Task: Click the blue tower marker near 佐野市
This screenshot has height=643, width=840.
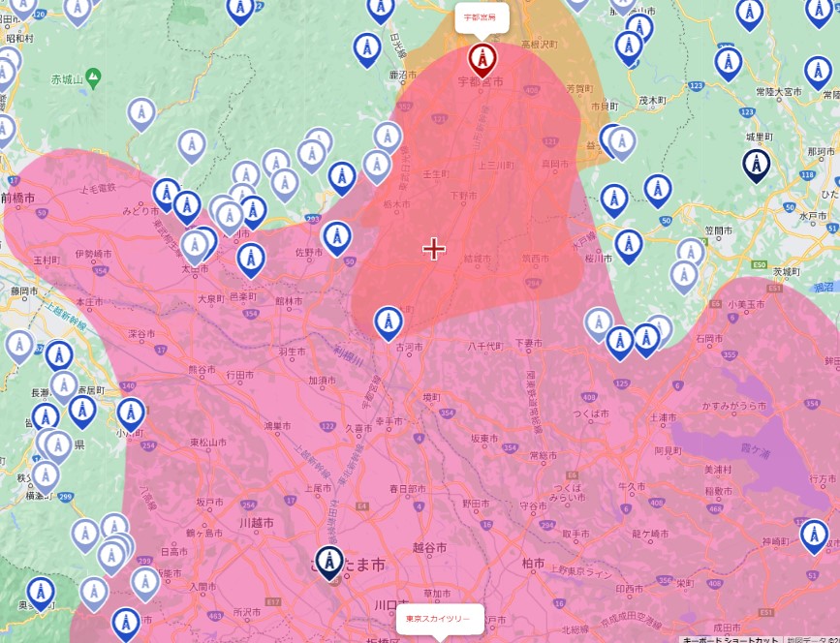Action: [x=336, y=236]
